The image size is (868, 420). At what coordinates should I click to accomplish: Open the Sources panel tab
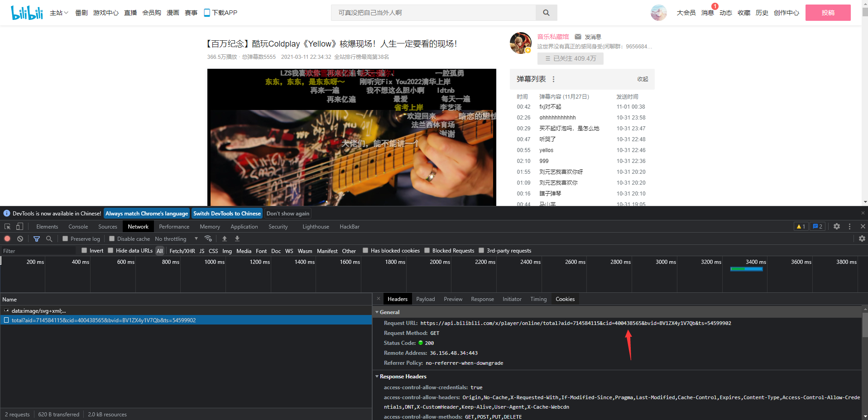108,226
